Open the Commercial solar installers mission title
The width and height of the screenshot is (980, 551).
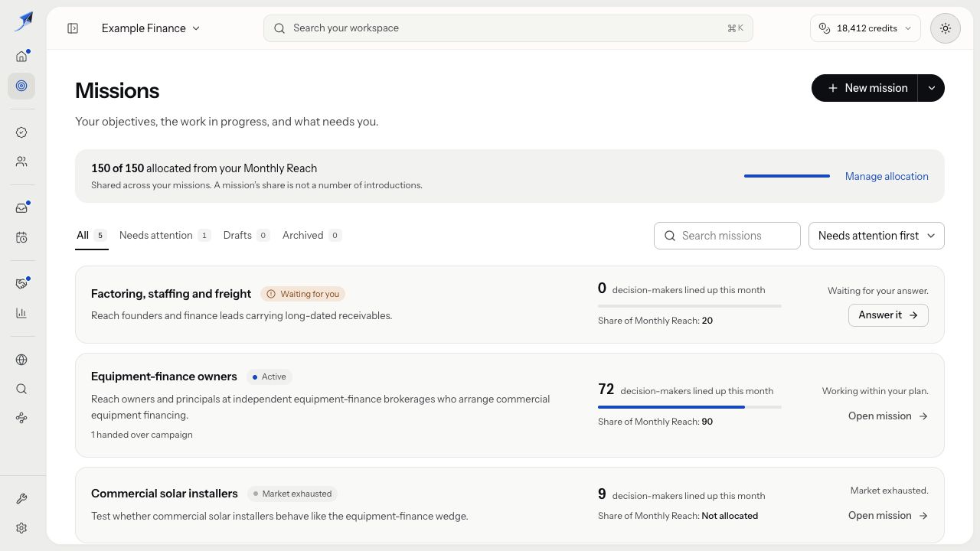[x=165, y=494]
